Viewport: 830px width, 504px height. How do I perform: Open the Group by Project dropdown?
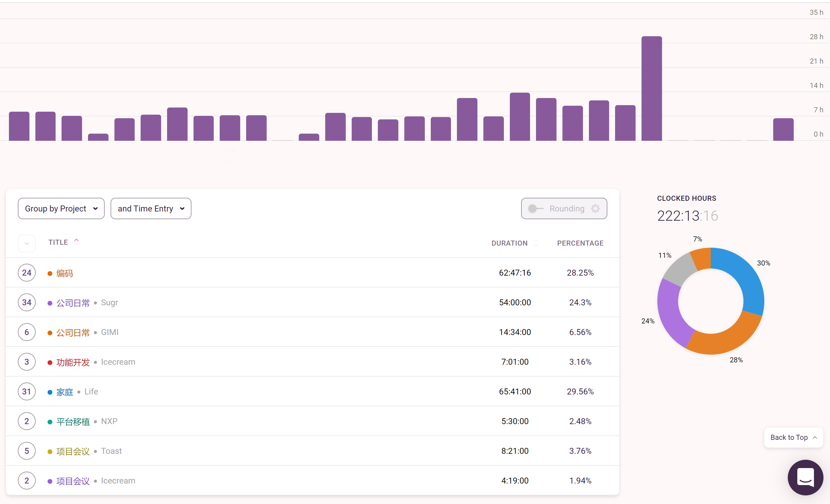coord(61,208)
